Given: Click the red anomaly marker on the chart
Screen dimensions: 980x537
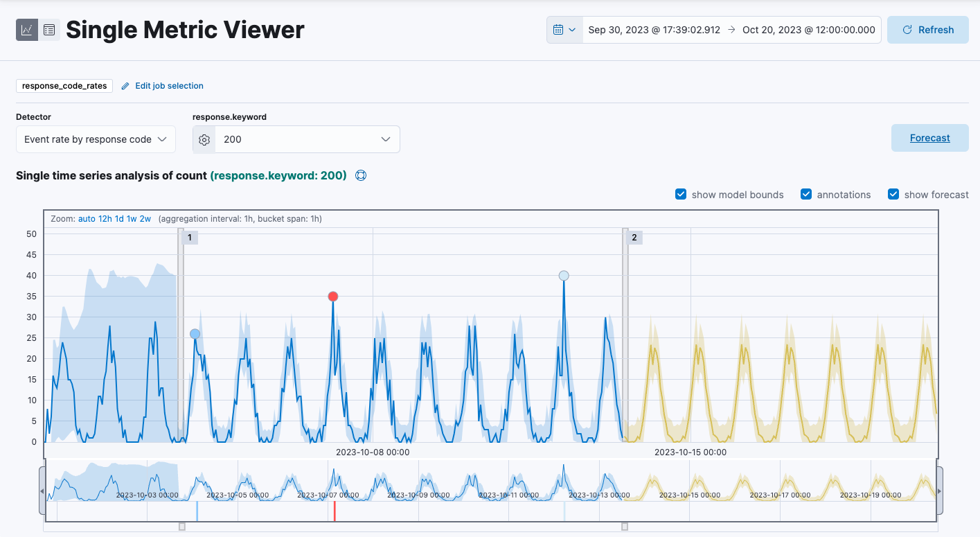Looking at the screenshot, I should click(x=333, y=297).
